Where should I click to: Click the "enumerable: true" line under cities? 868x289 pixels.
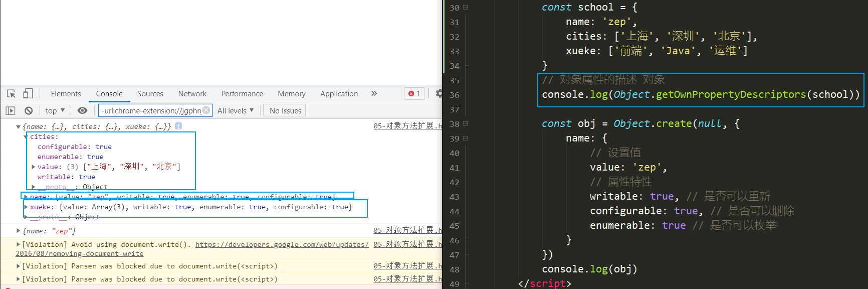click(x=71, y=157)
